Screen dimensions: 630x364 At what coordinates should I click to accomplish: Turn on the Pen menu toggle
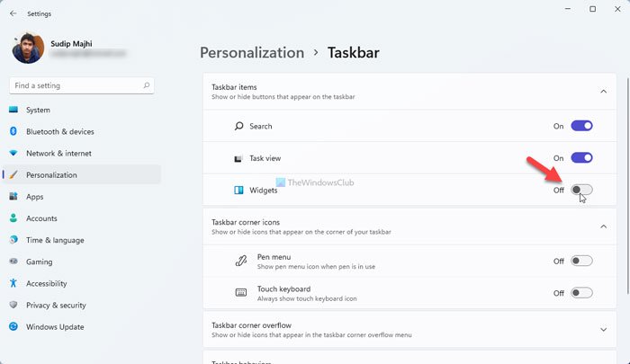point(581,261)
